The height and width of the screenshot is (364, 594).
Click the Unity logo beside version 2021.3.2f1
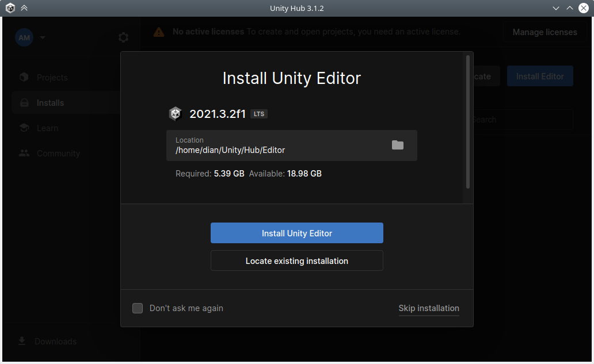(175, 113)
